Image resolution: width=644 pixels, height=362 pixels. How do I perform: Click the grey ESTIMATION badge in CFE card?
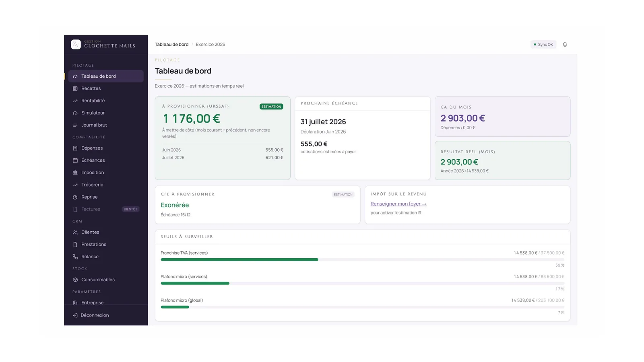[x=343, y=195]
